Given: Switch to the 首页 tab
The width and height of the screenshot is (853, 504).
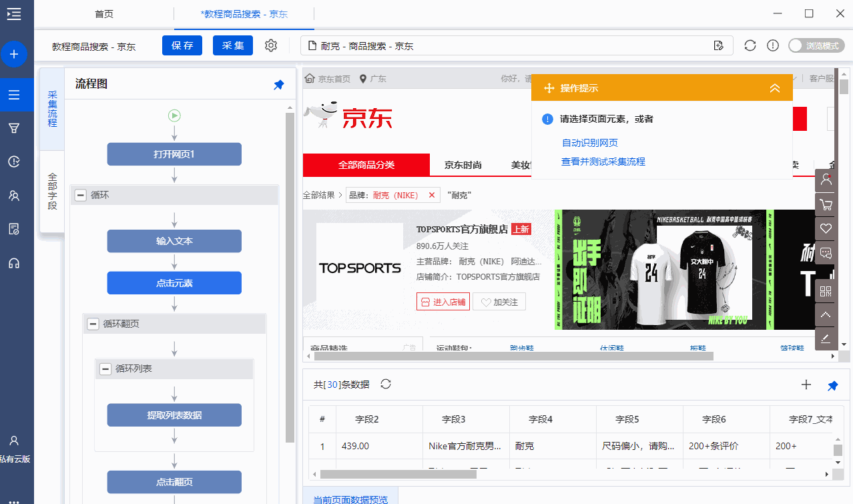Looking at the screenshot, I should [103, 13].
